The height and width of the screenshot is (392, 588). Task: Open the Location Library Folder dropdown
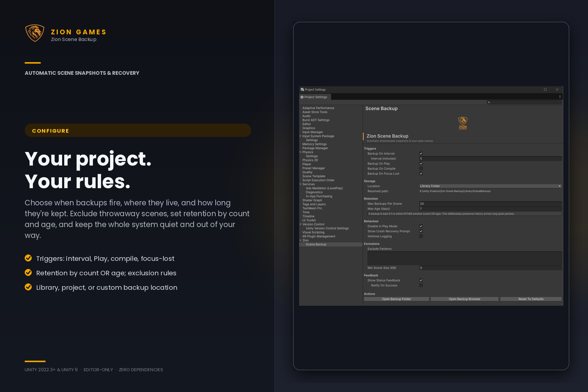point(490,186)
